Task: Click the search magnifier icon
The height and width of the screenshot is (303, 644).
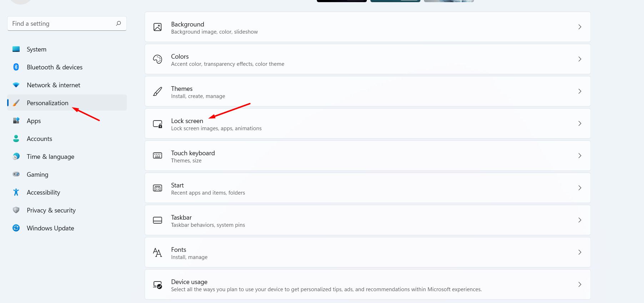Action: coord(118,24)
